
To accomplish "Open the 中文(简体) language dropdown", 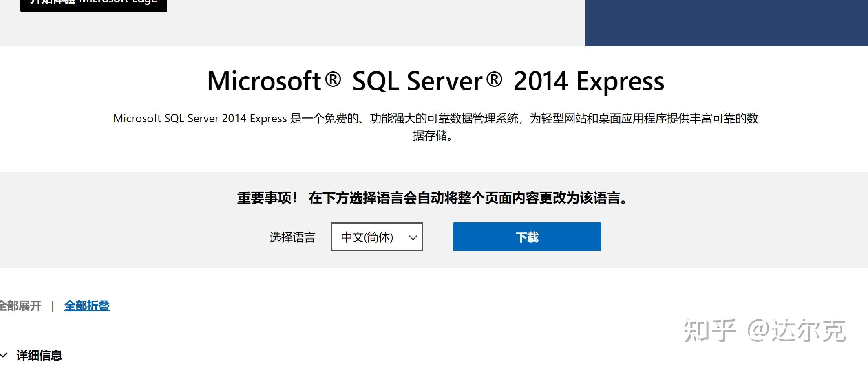I will 377,237.
